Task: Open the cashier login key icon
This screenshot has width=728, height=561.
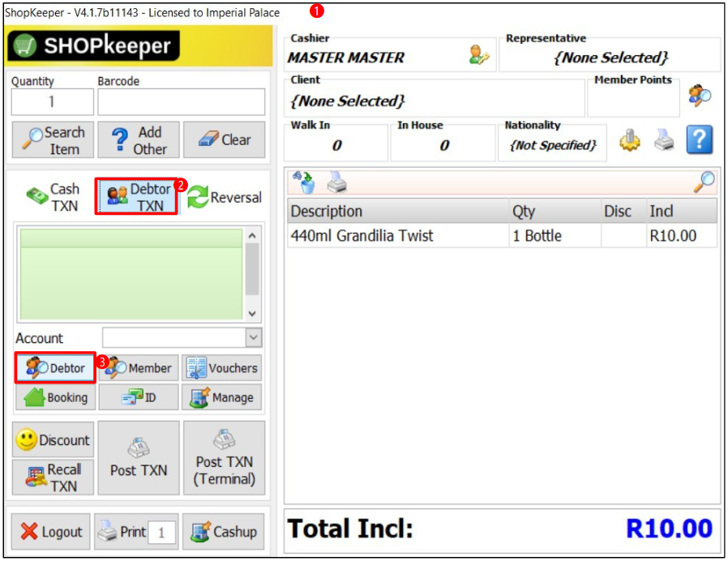Action: pos(478,55)
